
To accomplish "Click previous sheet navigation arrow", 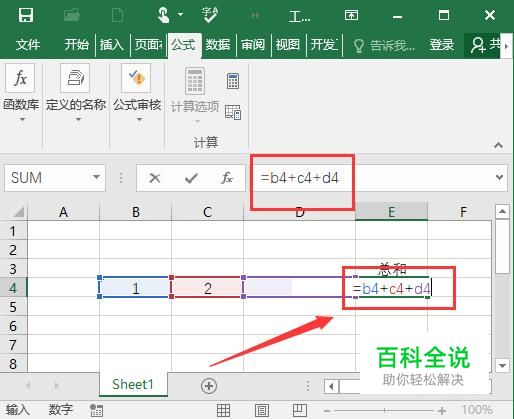I will [x=28, y=386].
